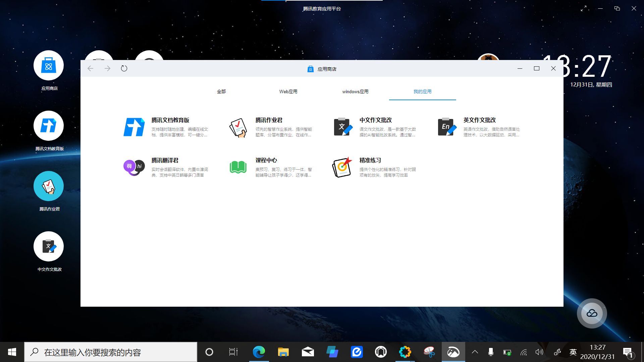Launch 腾讯作业君 desktop shortcut
The height and width of the screenshot is (362, 644).
49,186
